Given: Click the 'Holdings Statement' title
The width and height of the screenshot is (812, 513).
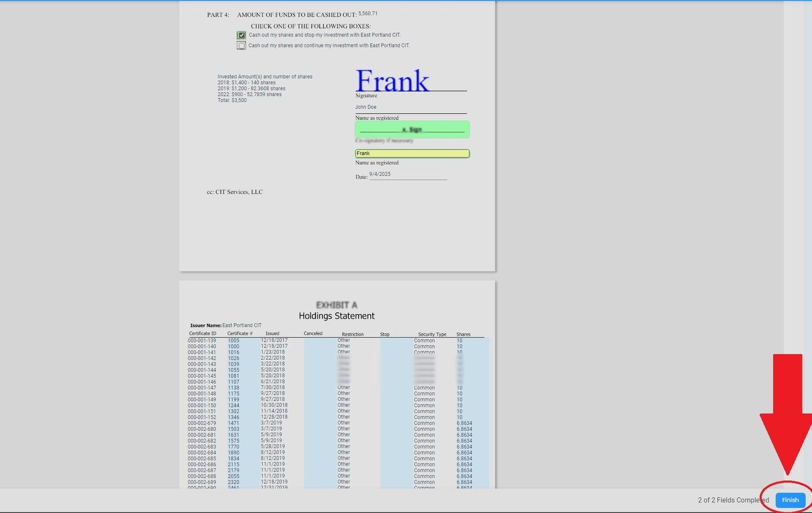Looking at the screenshot, I should coord(336,316).
